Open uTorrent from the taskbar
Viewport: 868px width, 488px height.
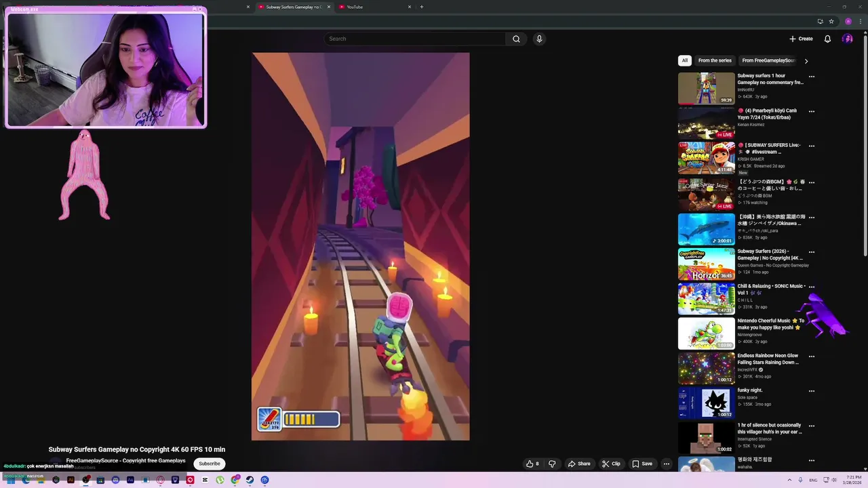point(220,480)
